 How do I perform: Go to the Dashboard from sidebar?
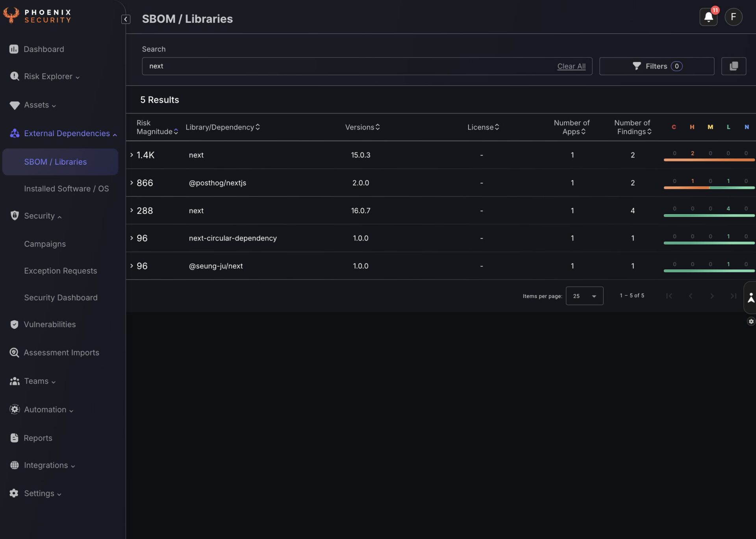pyautogui.click(x=43, y=49)
